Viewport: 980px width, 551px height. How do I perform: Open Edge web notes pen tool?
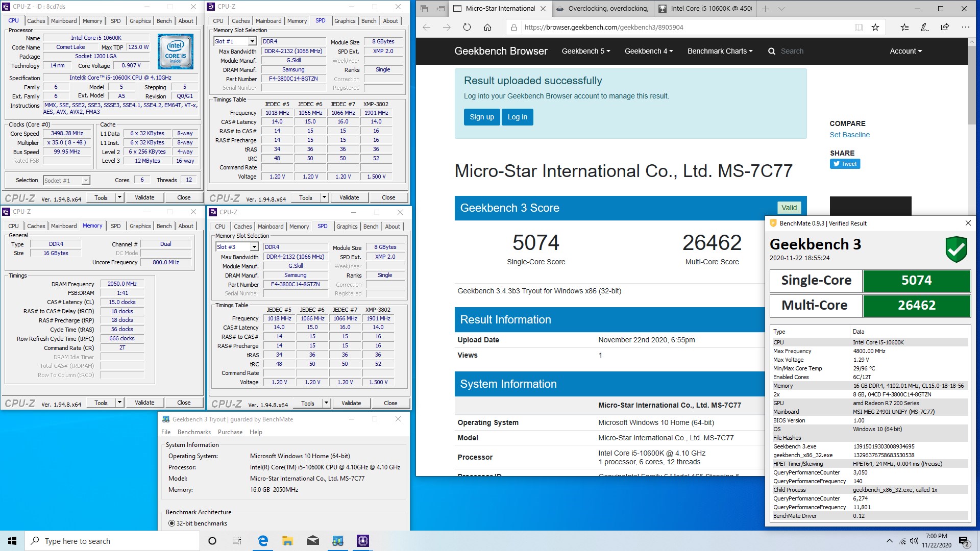(924, 28)
